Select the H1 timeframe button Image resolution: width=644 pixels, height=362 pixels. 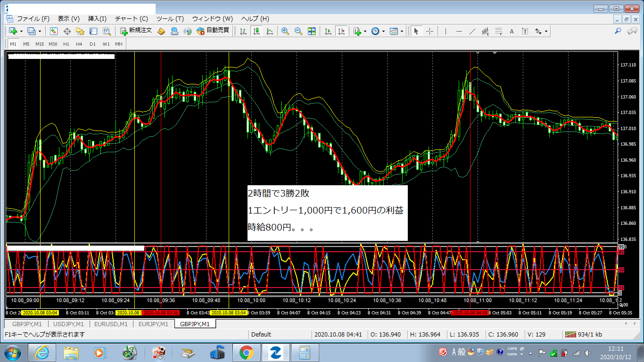[x=66, y=44]
